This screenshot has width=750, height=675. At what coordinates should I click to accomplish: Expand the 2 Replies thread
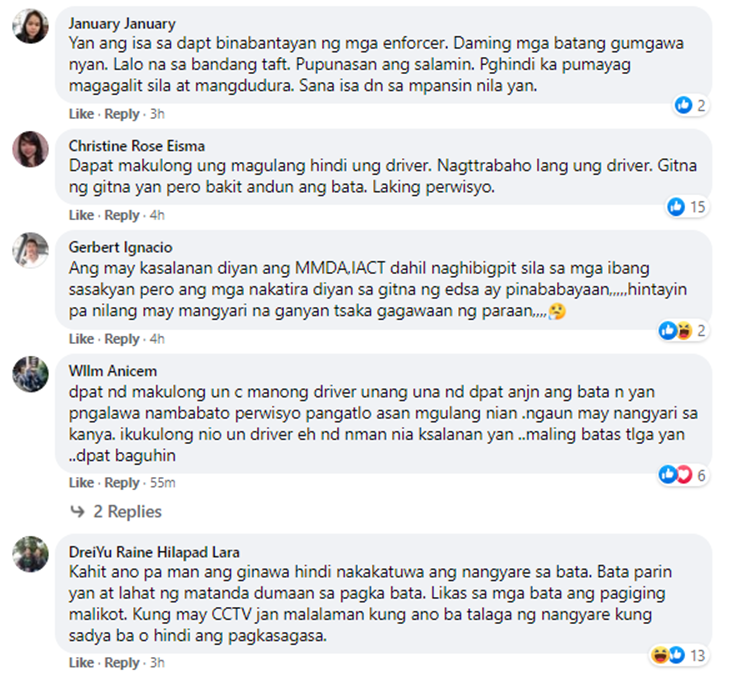(x=127, y=511)
